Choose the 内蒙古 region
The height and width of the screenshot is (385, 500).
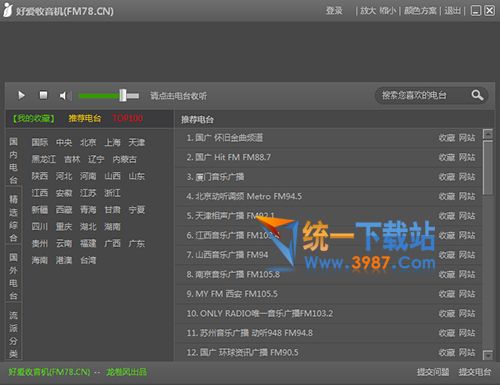pyautogui.click(x=125, y=159)
